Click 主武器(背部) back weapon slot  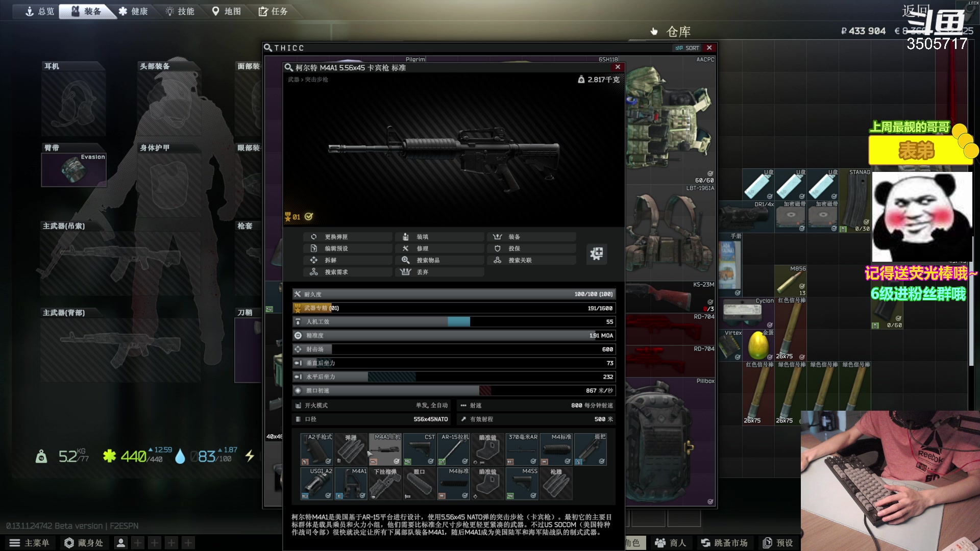[120, 349]
